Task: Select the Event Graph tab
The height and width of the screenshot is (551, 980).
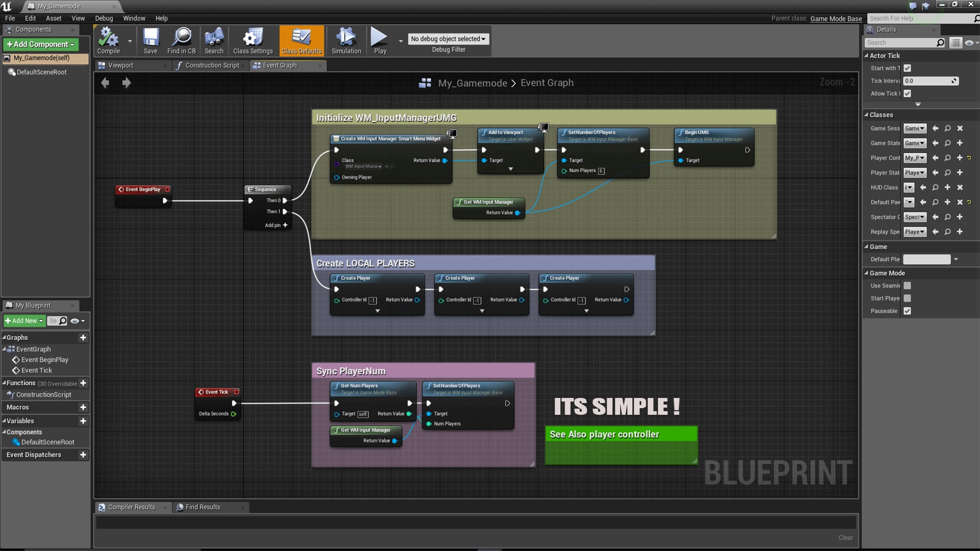Action: (280, 65)
